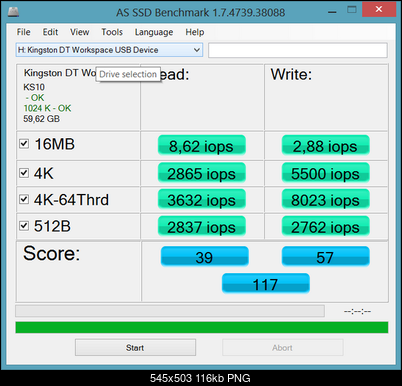Open the Language menu
Screen dimensions: 402x386
(154, 32)
